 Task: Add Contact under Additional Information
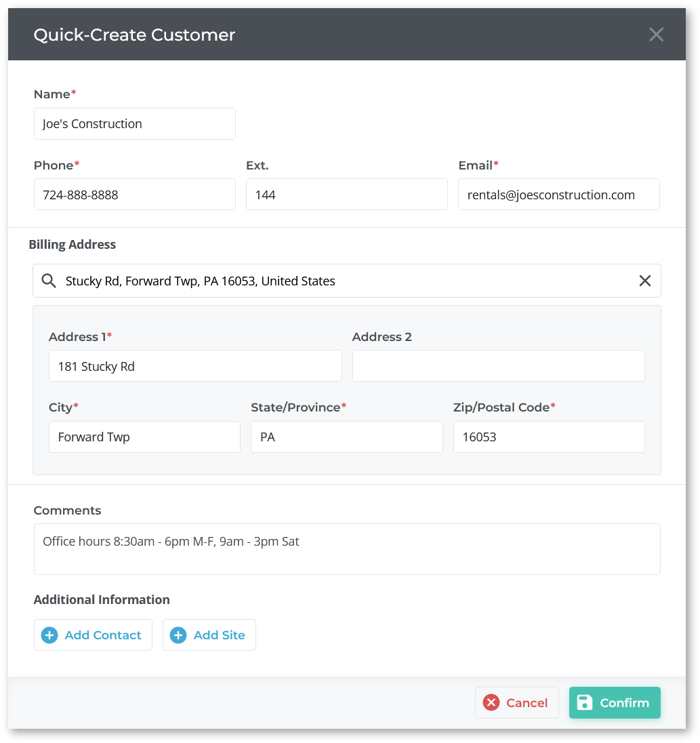pyautogui.click(x=93, y=635)
